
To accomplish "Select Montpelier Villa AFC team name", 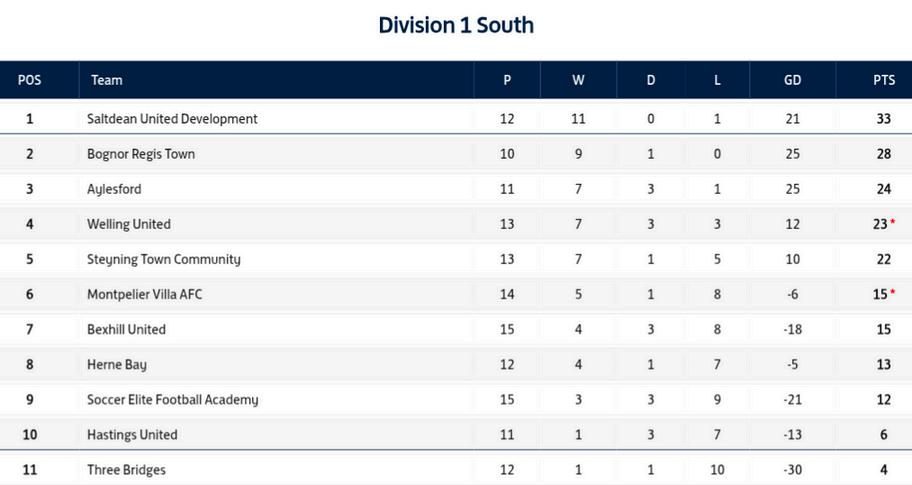I will (145, 294).
